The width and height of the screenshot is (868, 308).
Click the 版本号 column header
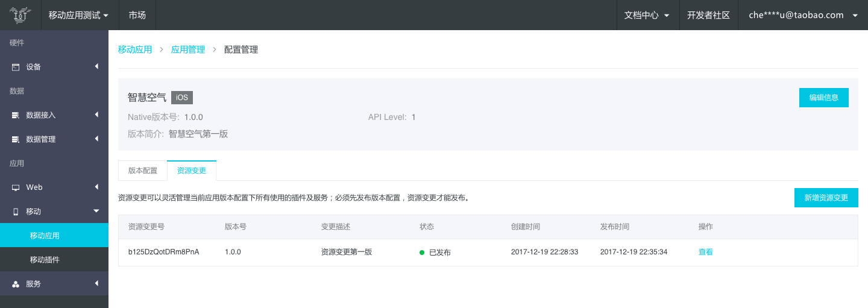click(x=236, y=227)
